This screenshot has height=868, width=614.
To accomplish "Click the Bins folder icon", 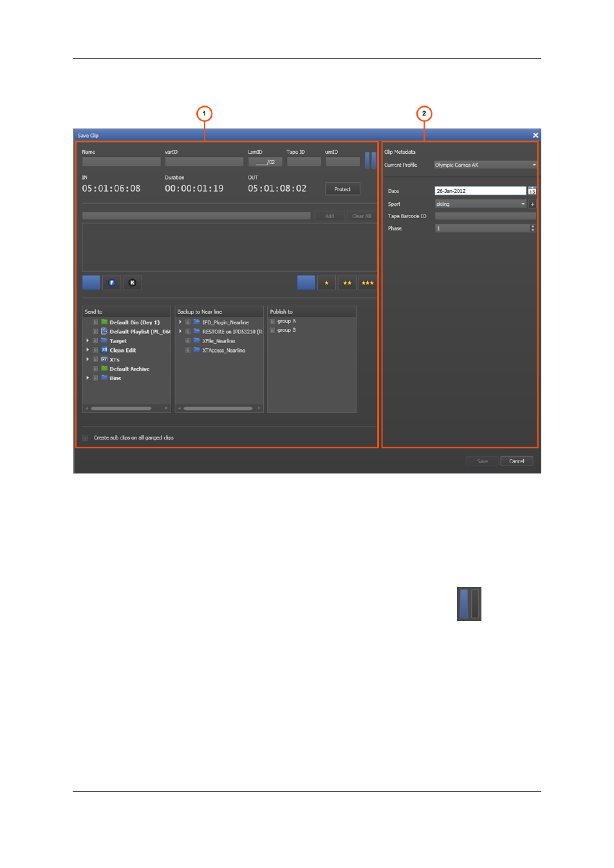I will coord(104,378).
